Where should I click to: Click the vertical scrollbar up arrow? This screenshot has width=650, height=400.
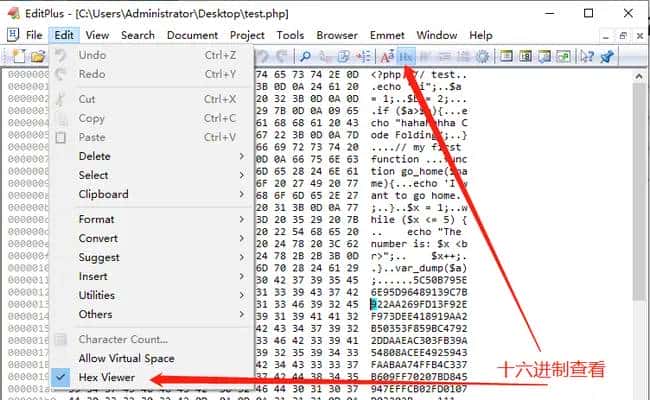click(x=639, y=76)
